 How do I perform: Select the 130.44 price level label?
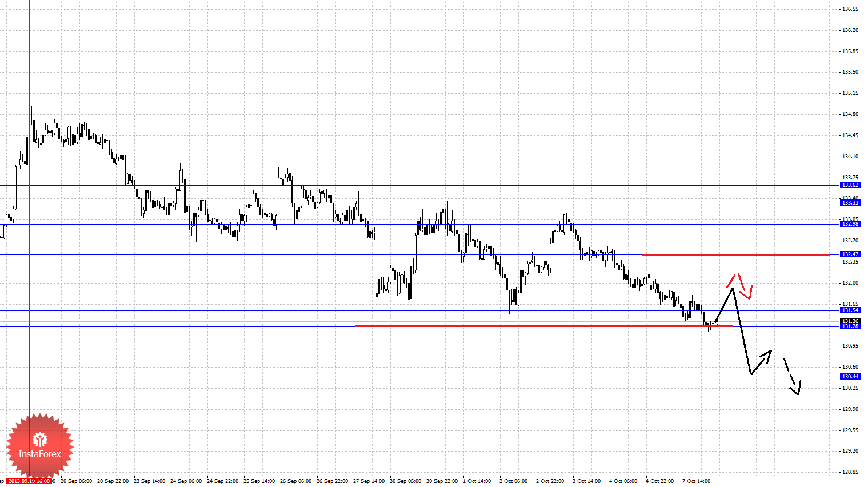point(850,377)
